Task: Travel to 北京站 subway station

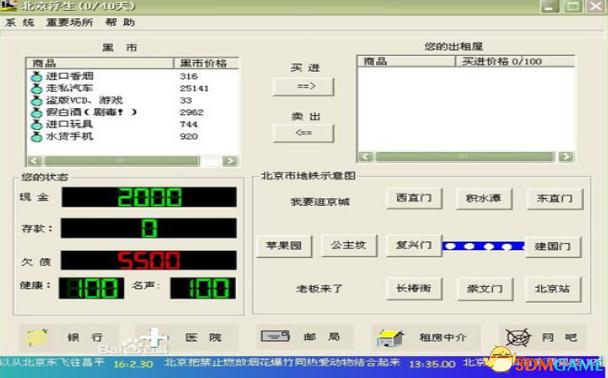Action: click(553, 289)
